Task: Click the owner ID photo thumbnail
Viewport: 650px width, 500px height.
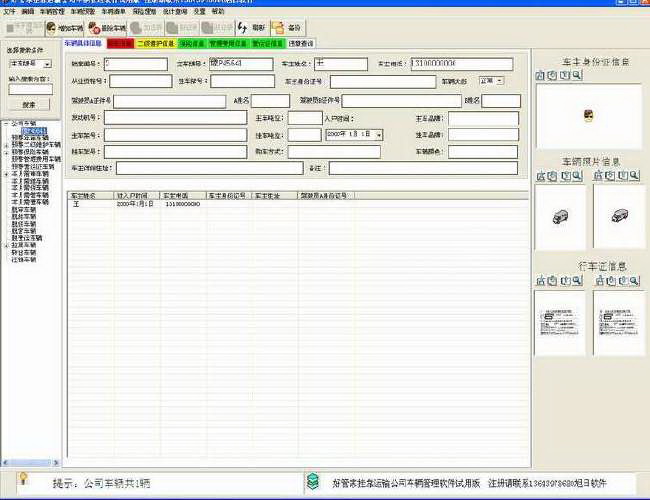Action: [x=589, y=116]
